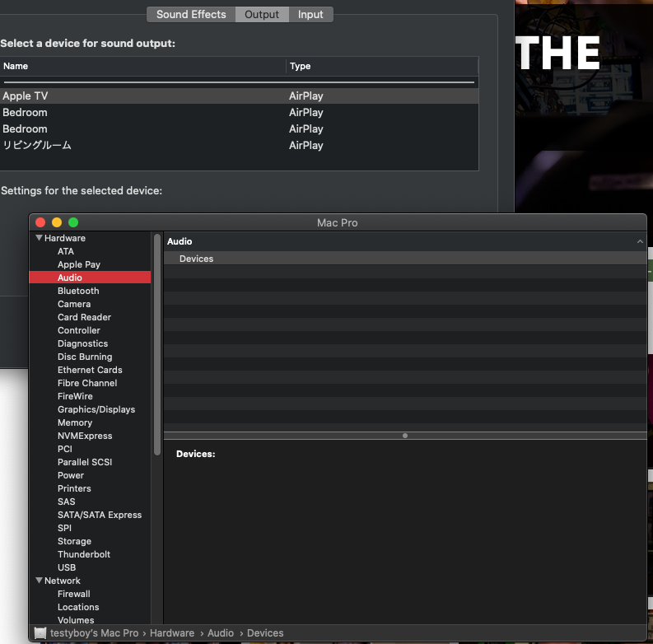The width and height of the screenshot is (653, 644).
Task: Collapse the Hardware tree section
Action: [40, 238]
